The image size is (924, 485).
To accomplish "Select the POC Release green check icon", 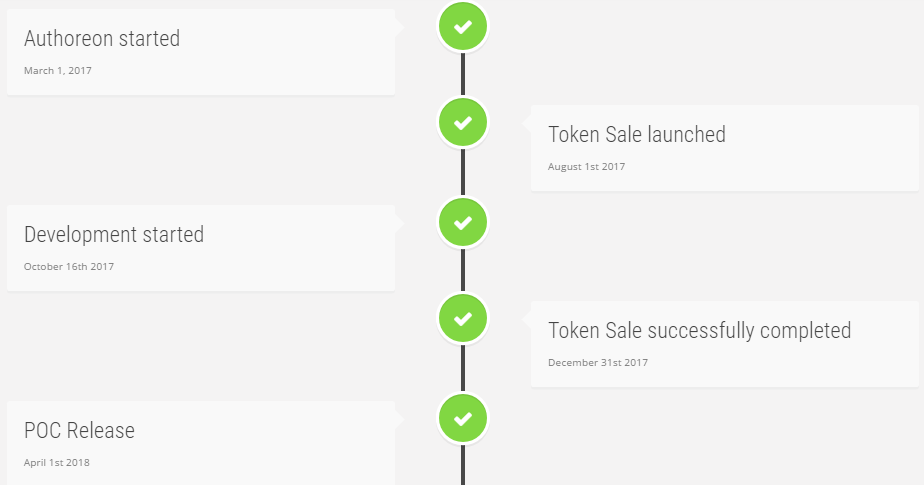I will (x=463, y=418).
